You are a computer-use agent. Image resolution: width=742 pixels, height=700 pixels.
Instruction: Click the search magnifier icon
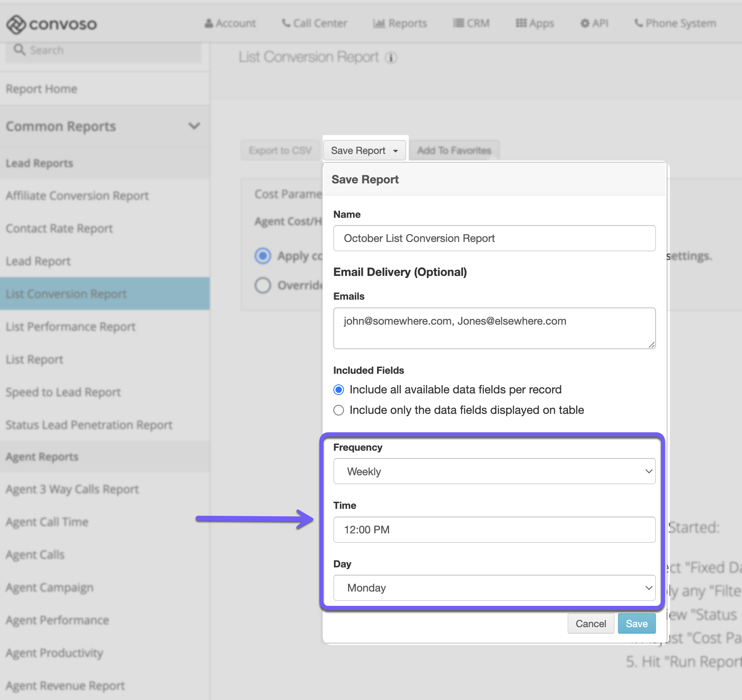coord(19,50)
